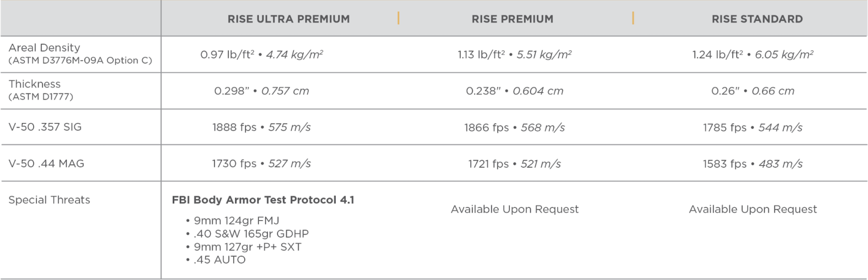This screenshot has width=868, height=280.
Task: Click the RISE STANDARD column header
Action: coord(757,19)
